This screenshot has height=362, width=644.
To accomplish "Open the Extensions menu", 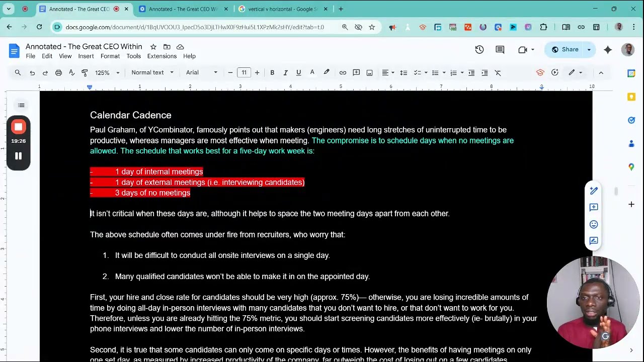I will (162, 56).
